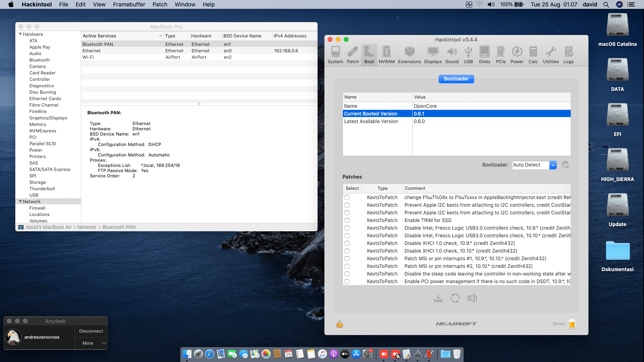This screenshot has height=362, width=644.
Task: Select Firewall under Network in sidebar
Action: [x=37, y=208]
